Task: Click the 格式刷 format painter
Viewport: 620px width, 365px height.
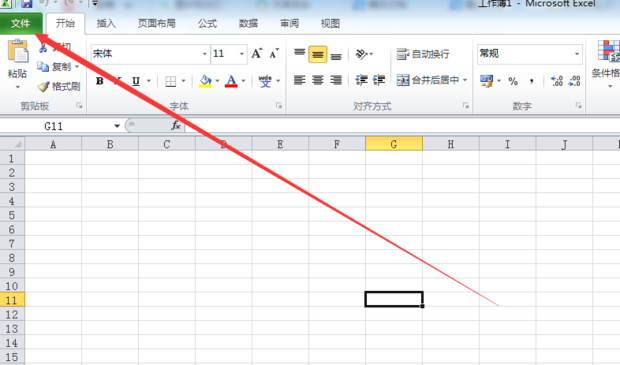Action: coord(59,86)
